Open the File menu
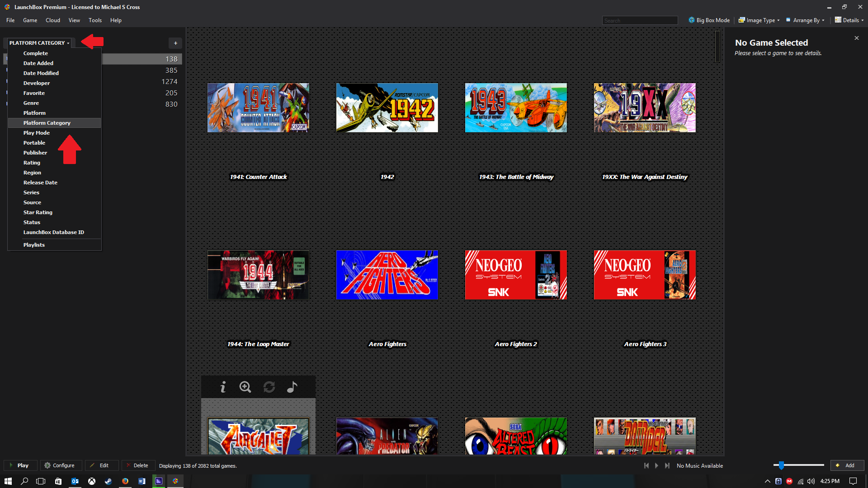 tap(10, 20)
